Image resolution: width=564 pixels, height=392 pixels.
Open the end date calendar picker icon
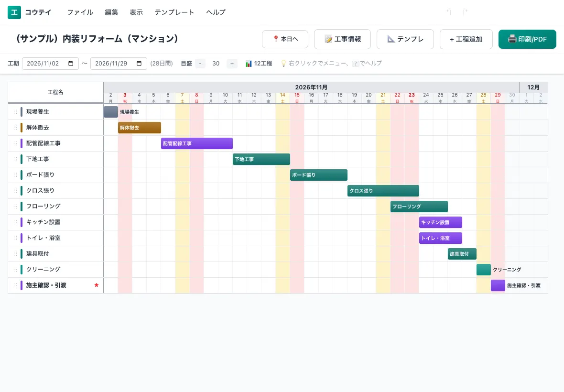coord(139,63)
